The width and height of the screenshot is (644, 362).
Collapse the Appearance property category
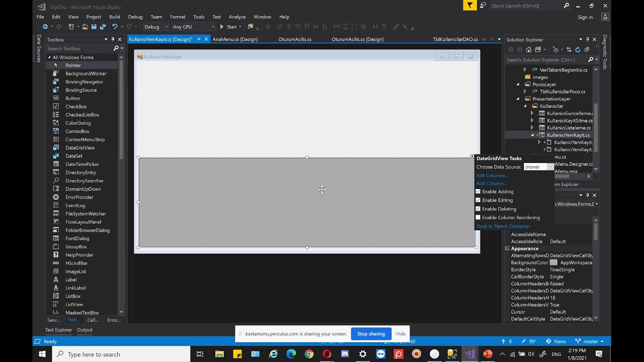pyautogui.click(x=507, y=248)
